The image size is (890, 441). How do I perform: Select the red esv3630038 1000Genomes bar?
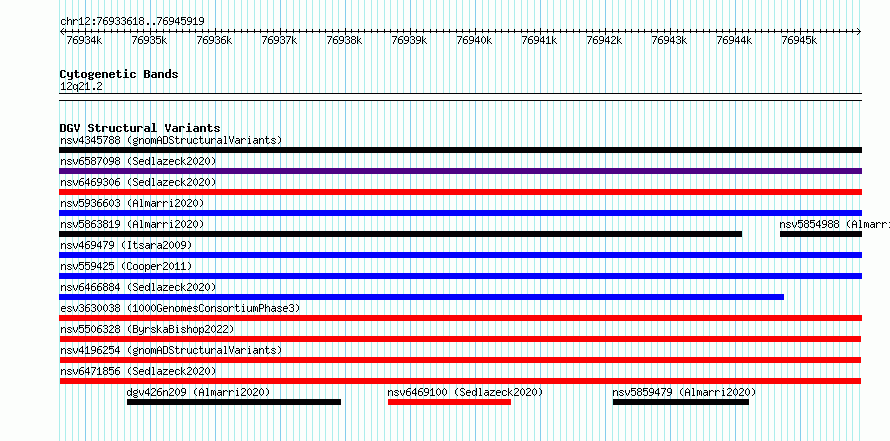coord(460,318)
